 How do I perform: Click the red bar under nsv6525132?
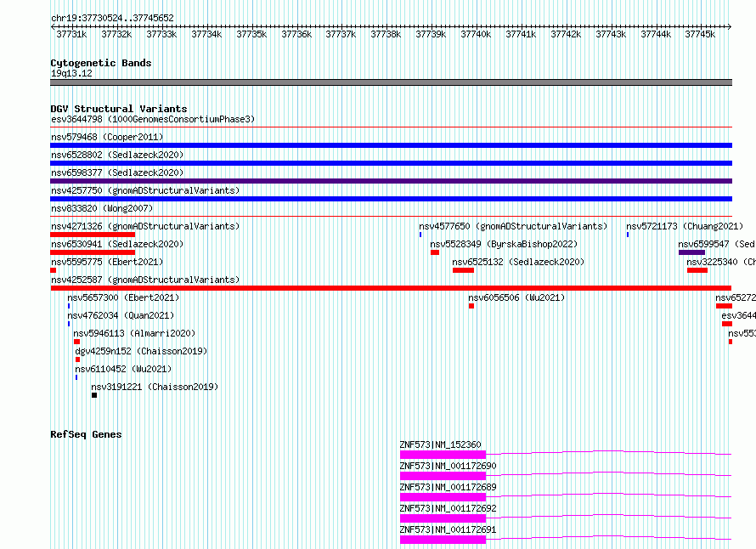463,270
